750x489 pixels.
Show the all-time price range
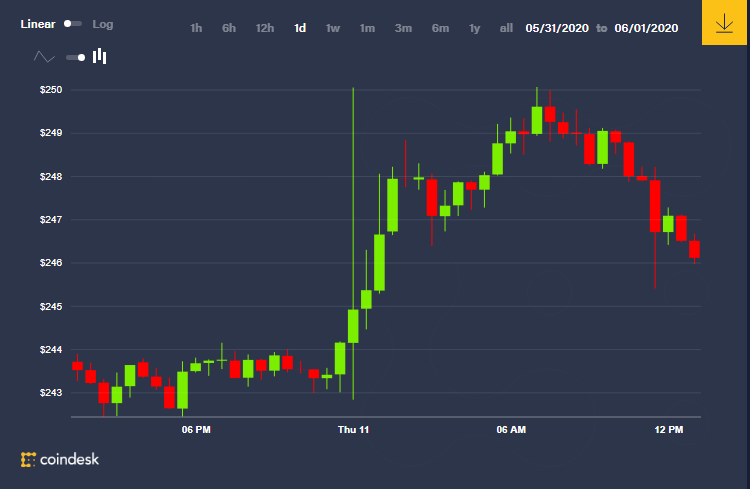pos(506,28)
